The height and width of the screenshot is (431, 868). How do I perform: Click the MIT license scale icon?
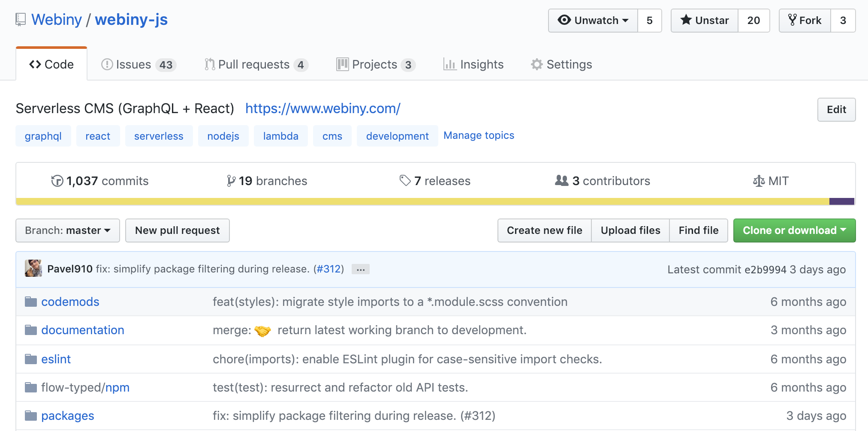click(759, 181)
